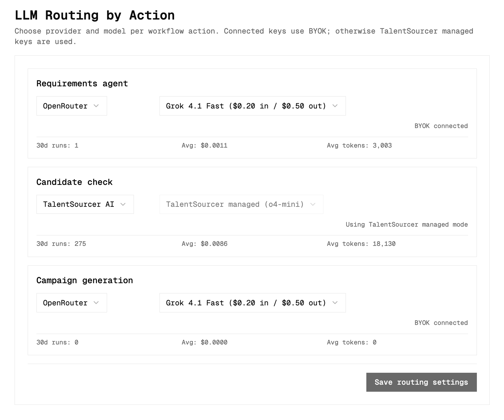504x420 pixels.
Task: Expand the TalentSourcer AI provider dropdown
Action: (85, 204)
